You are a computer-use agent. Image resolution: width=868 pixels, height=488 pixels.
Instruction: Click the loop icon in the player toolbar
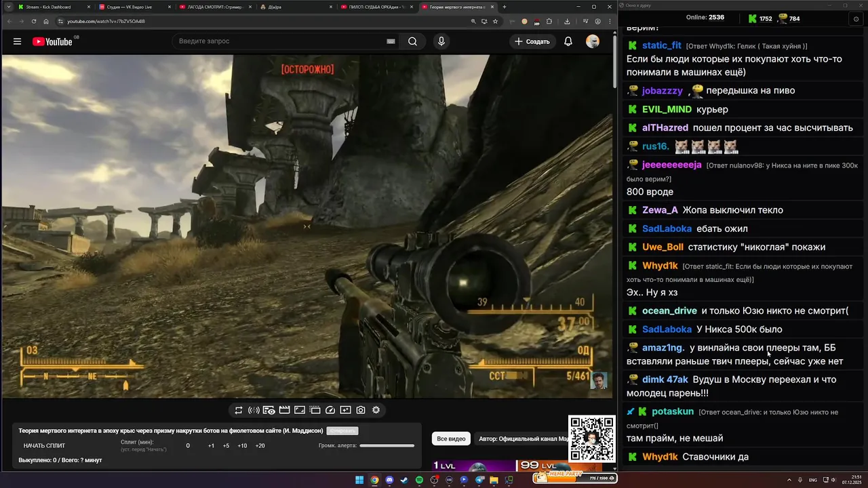point(239,410)
